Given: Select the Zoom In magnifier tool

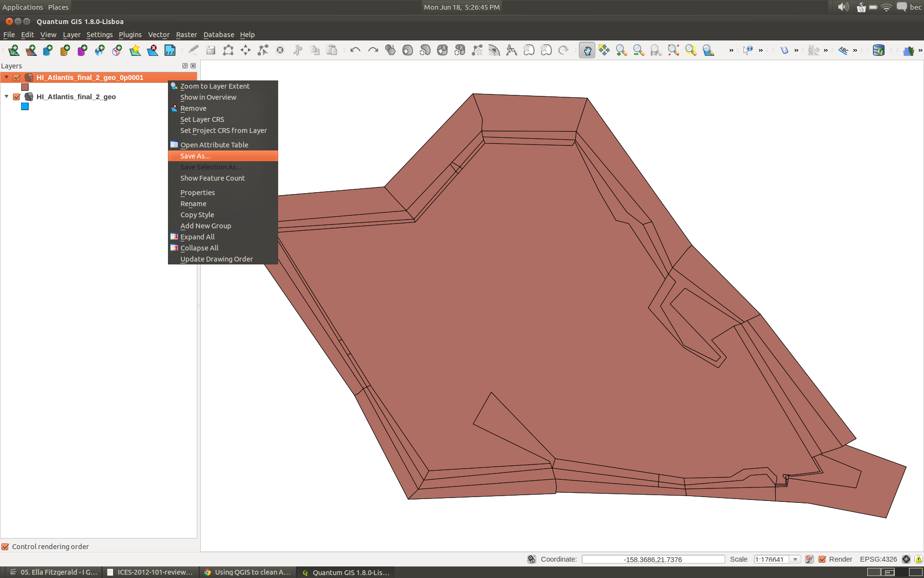Looking at the screenshot, I should pos(621,50).
